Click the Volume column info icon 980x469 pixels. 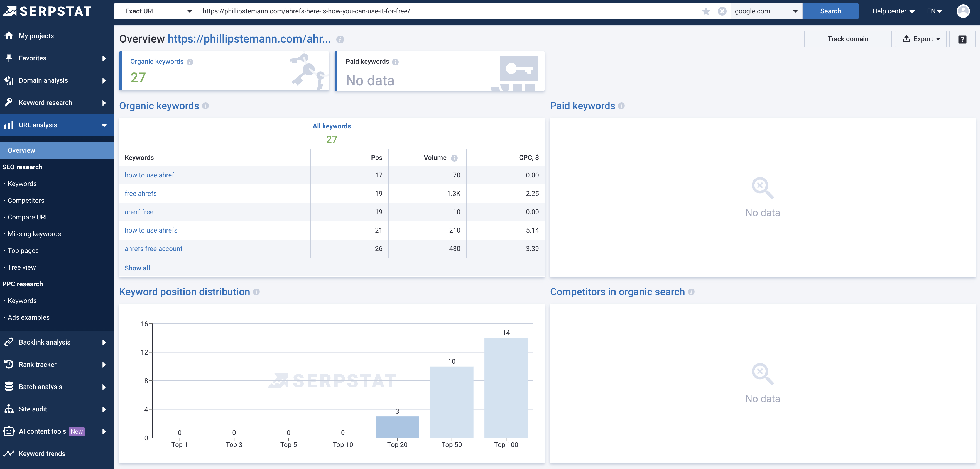point(454,158)
